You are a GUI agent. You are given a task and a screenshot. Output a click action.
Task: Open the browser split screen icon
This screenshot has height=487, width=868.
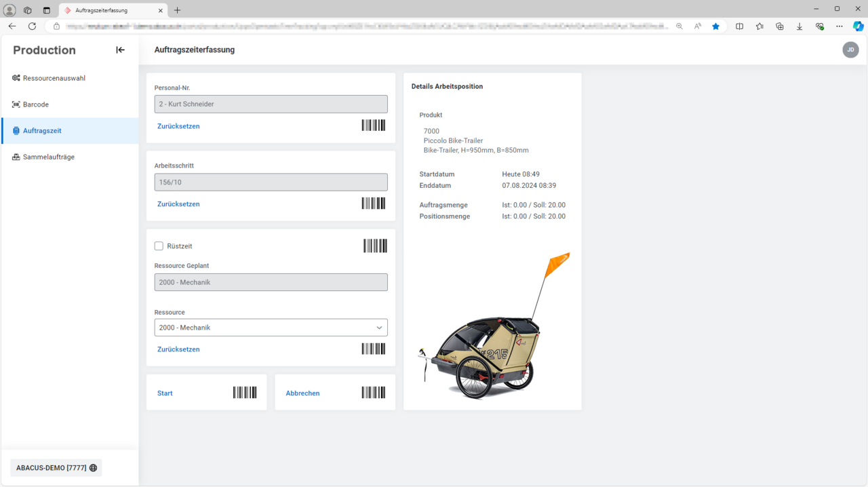(739, 26)
